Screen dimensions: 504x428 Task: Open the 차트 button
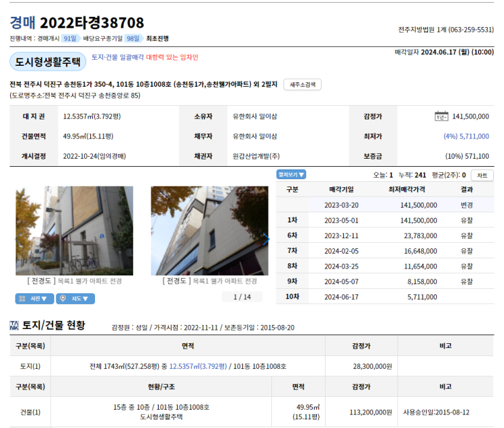(x=482, y=176)
